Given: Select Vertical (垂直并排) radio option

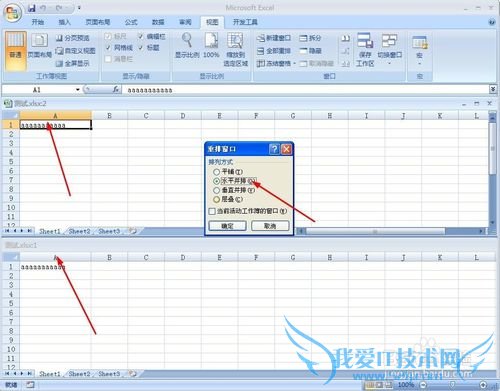Looking at the screenshot, I should click(217, 190).
